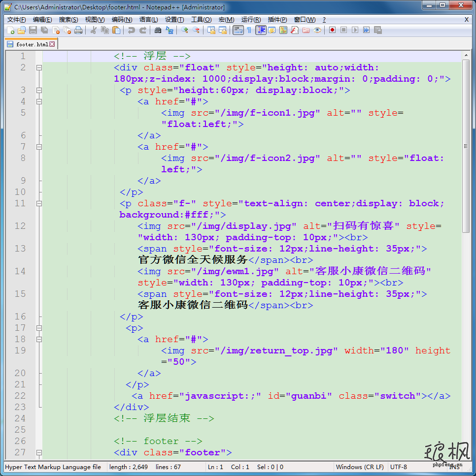
Task: Open the 编码(N) menu
Action: pyautogui.click(x=122, y=20)
